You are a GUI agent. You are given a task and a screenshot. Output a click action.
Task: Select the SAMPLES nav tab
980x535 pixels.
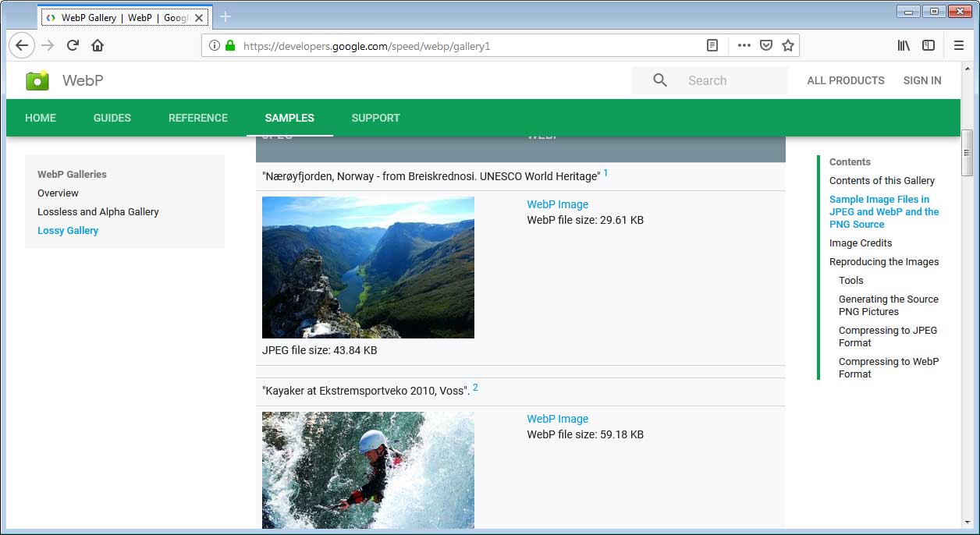289,118
